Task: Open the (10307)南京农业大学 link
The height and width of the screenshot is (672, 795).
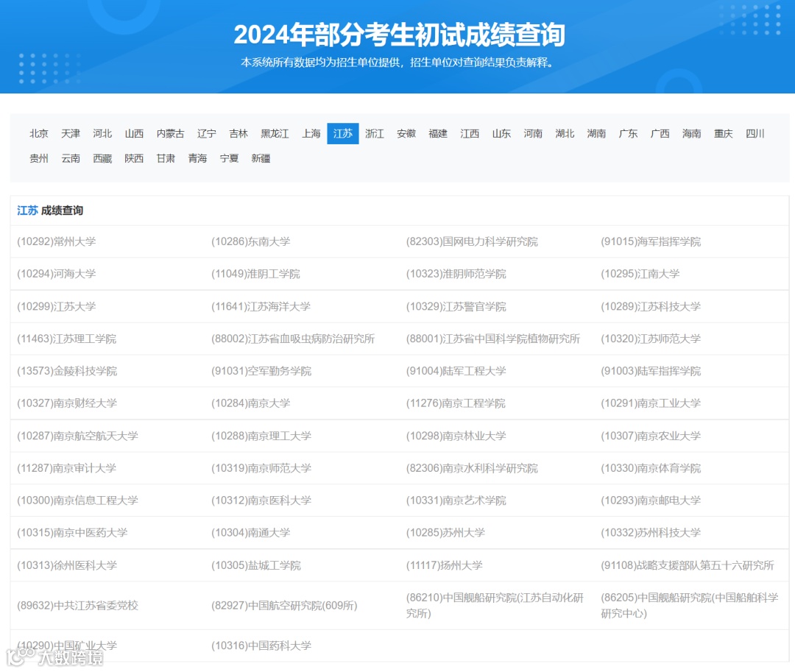Action: 651,435
